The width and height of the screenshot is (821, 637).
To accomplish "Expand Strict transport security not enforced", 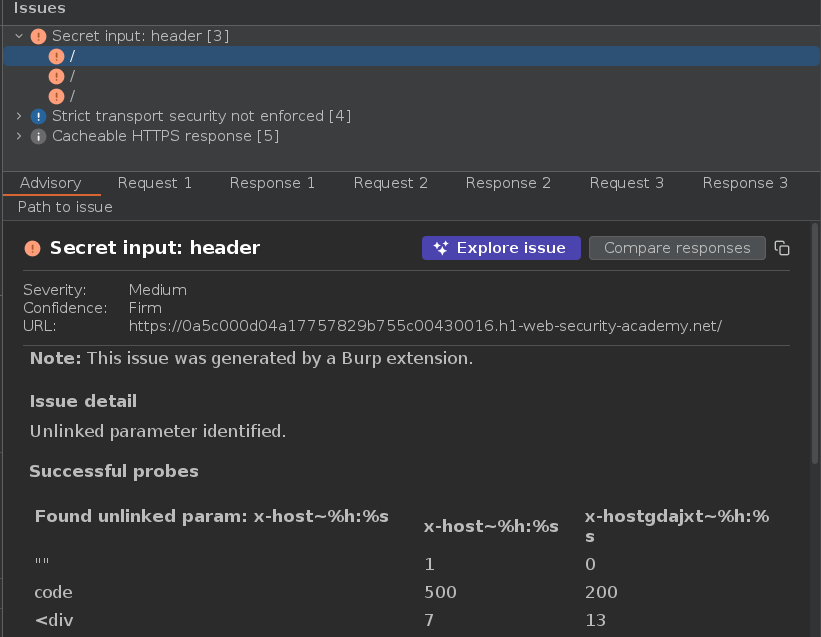I will pyautogui.click(x=19, y=116).
